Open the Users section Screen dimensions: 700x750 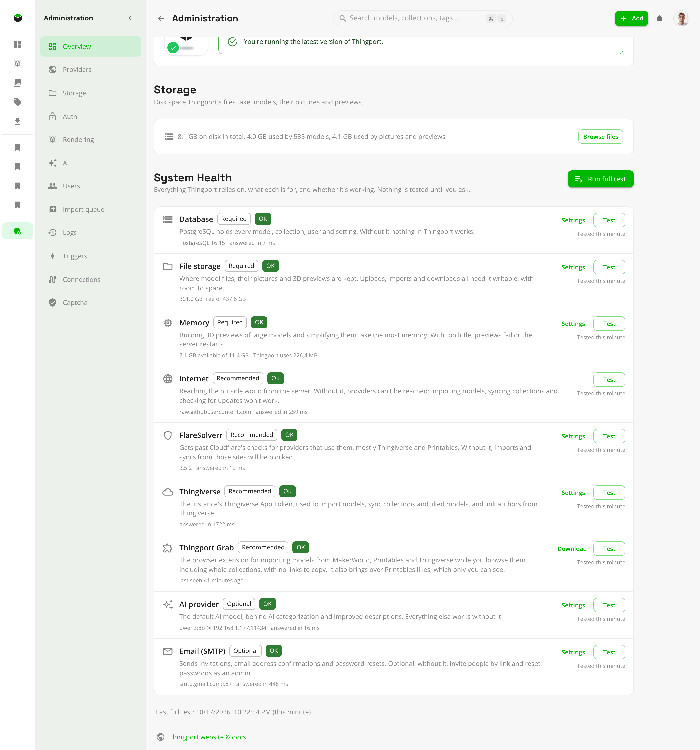click(90, 186)
